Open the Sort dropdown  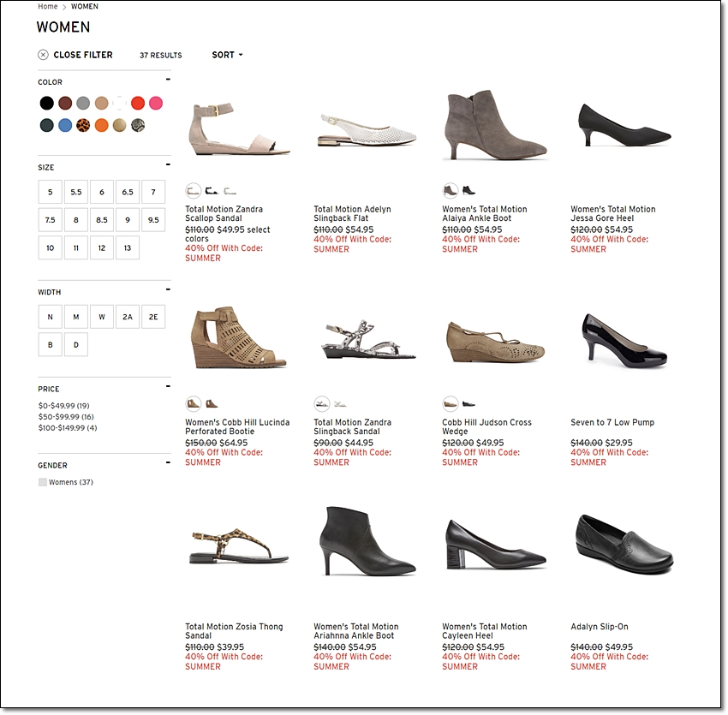click(228, 55)
